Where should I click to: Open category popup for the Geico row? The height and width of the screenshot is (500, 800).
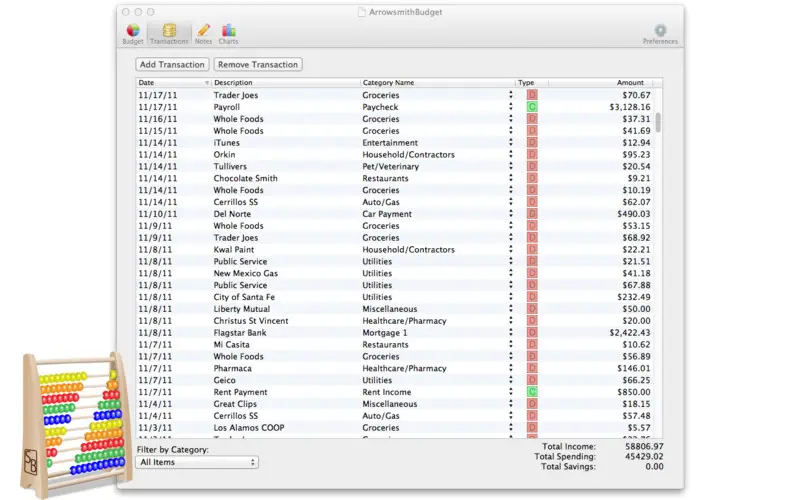pos(510,380)
